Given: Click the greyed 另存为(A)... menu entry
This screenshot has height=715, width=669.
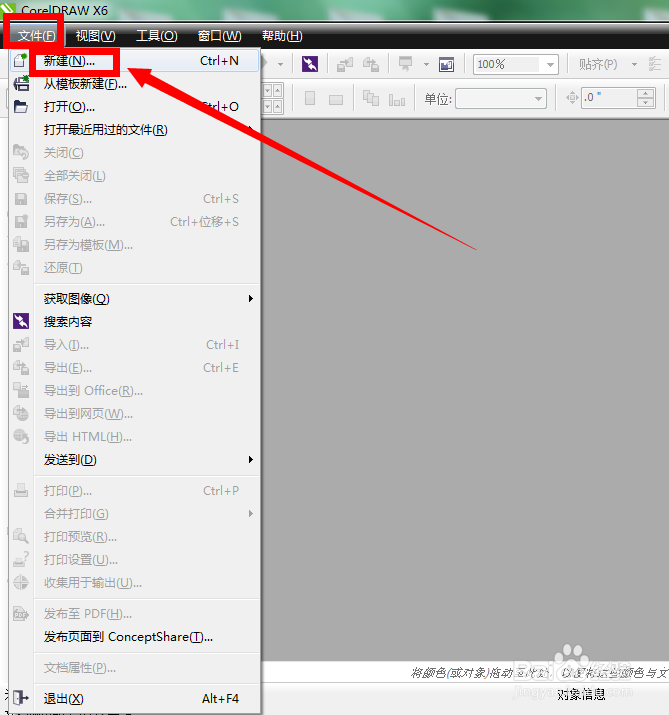Looking at the screenshot, I should [135, 222].
